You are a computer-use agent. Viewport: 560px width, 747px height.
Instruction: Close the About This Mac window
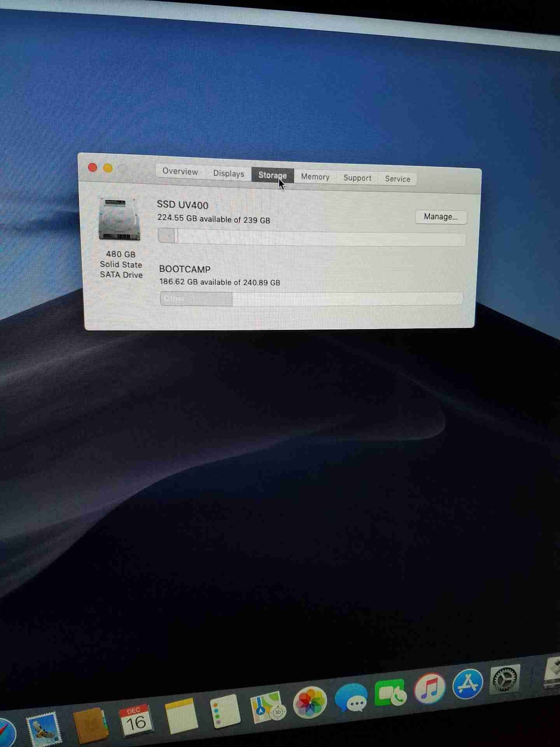pos(93,168)
